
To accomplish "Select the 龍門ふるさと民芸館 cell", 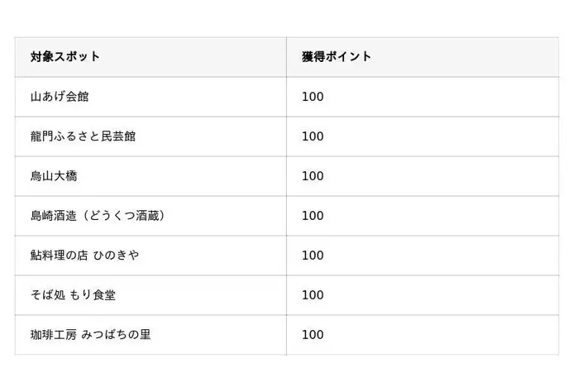I will coord(150,136).
